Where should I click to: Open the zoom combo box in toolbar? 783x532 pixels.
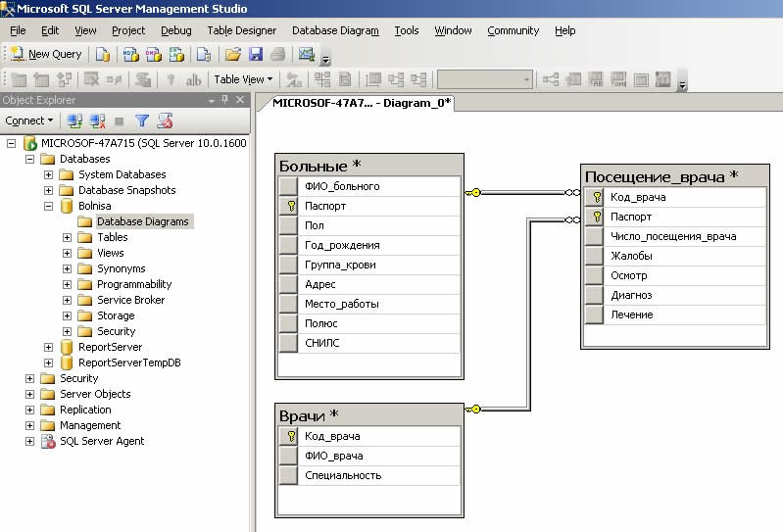(x=484, y=79)
